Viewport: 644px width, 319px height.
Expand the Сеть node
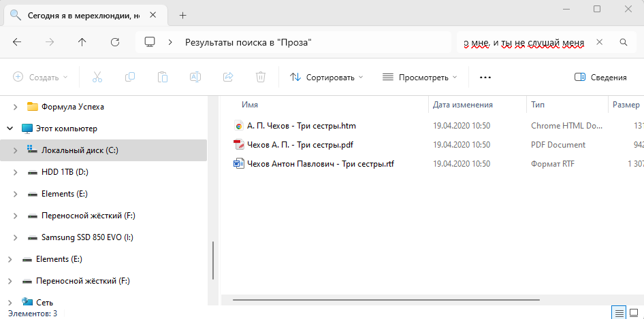[x=10, y=303]
